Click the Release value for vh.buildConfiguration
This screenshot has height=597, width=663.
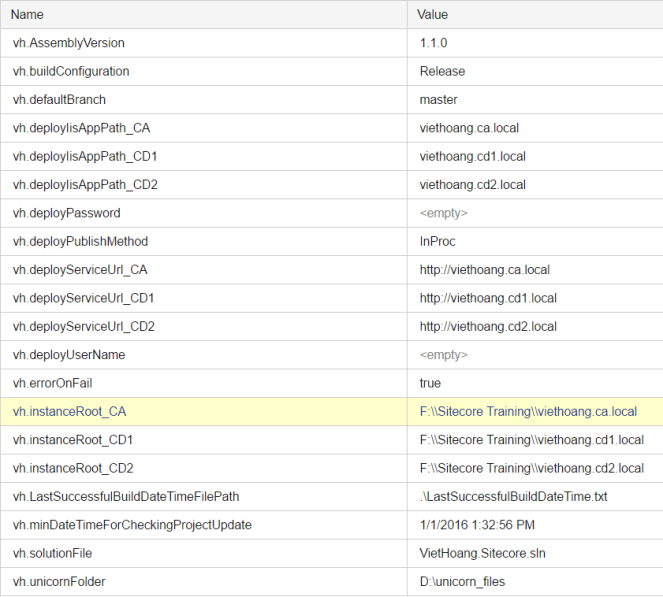pyautogui.click(x=442, y=71)
